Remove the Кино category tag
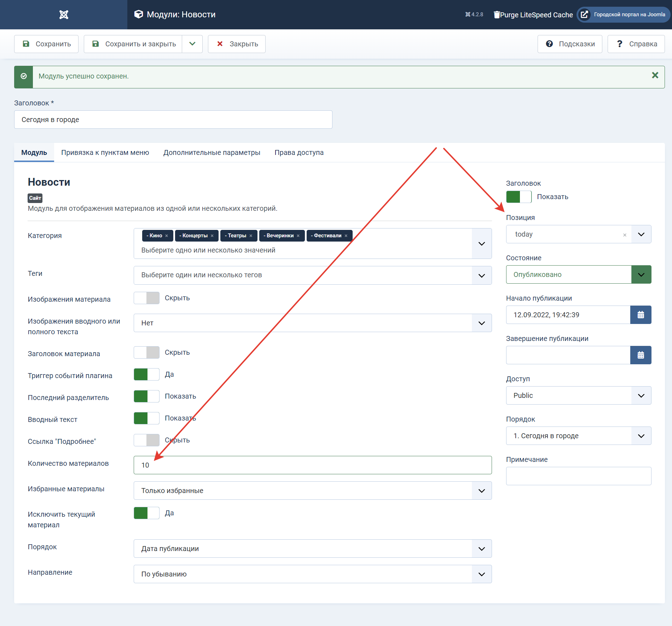 point(167,236)
